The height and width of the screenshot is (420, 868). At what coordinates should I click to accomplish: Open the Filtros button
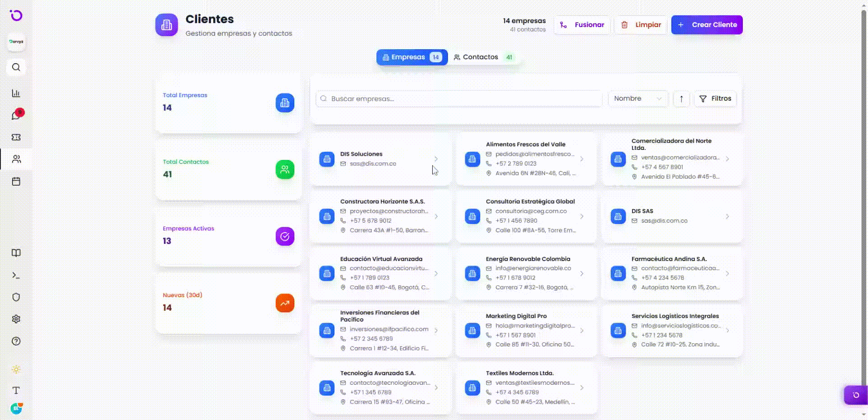pos(715,98)
